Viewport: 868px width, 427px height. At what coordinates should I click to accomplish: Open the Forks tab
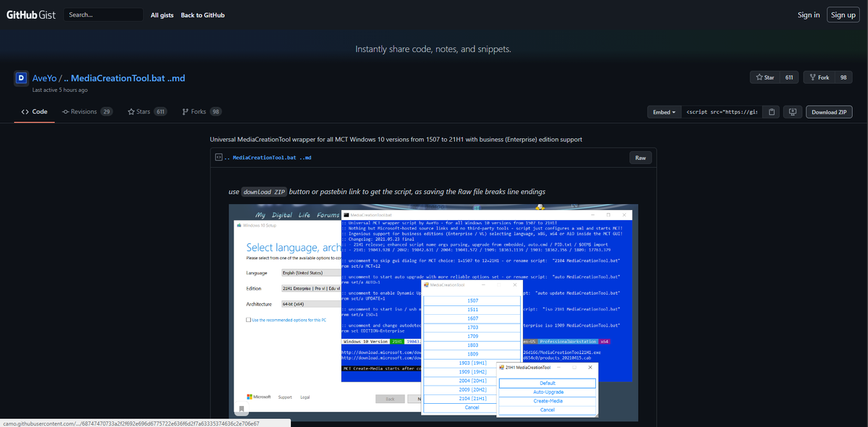(202, 112)
